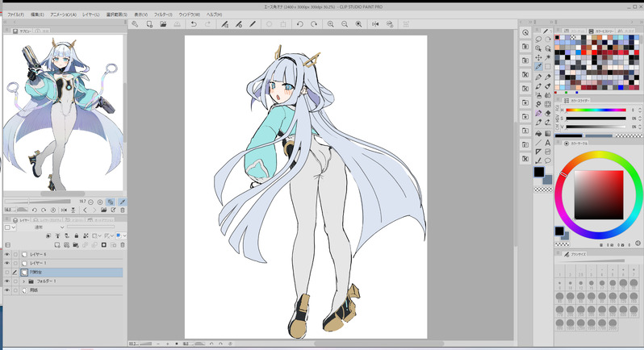
Task: Click the lock layer icon in the layer panel
Action: 76,235
